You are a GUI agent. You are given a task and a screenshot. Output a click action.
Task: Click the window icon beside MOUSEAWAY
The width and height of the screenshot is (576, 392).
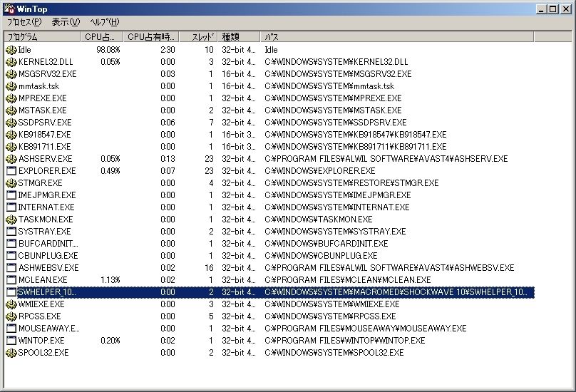(x=11, y=329)
